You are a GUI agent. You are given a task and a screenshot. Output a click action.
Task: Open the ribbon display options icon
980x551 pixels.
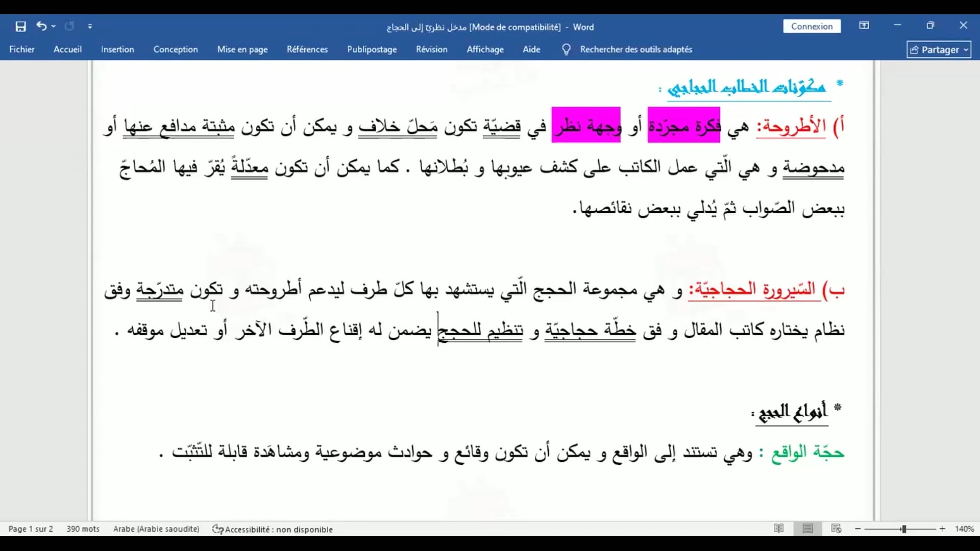coord(864,26)
